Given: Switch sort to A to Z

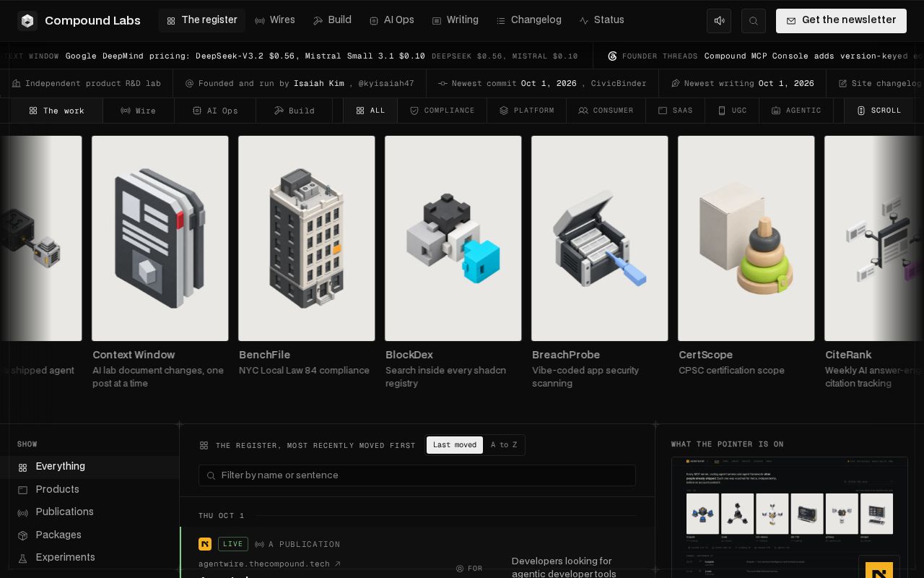Looking at the screenshot, I should (504, 445).
